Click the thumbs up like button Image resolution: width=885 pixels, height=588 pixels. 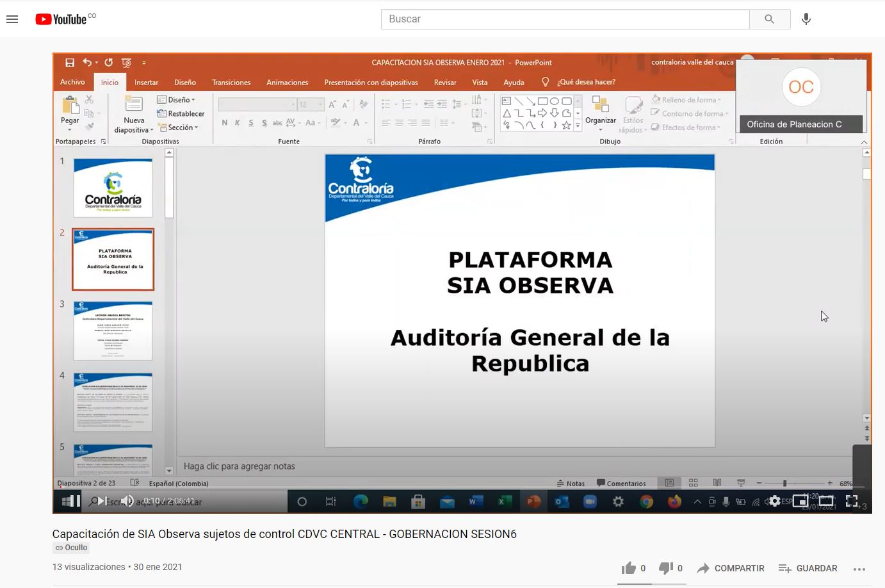pos(631,568)
